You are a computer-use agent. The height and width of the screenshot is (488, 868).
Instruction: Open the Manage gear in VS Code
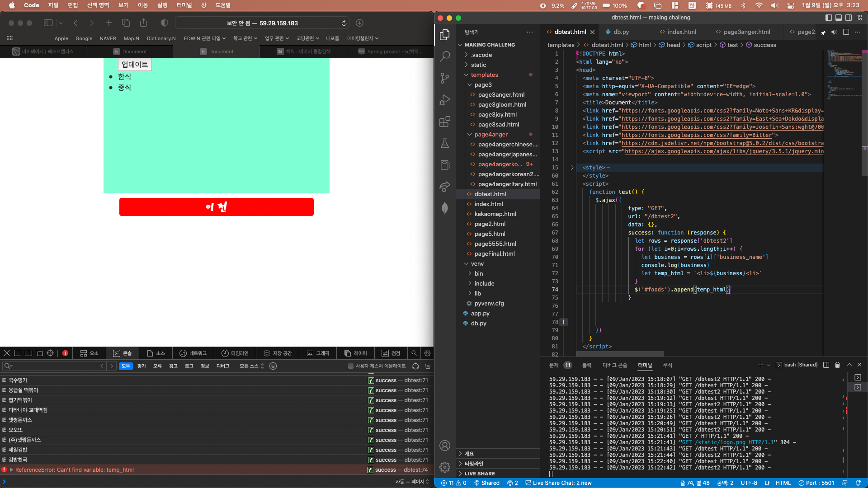coord(445,467)
